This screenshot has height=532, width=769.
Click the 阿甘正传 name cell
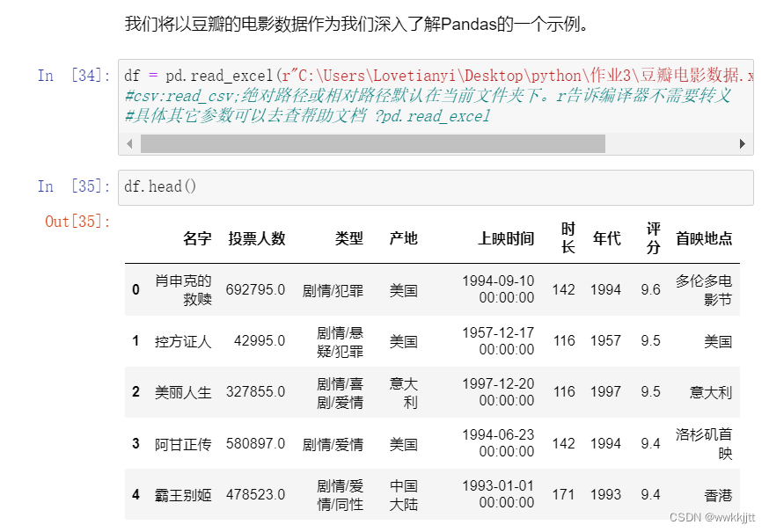click(x=183, y=444)
